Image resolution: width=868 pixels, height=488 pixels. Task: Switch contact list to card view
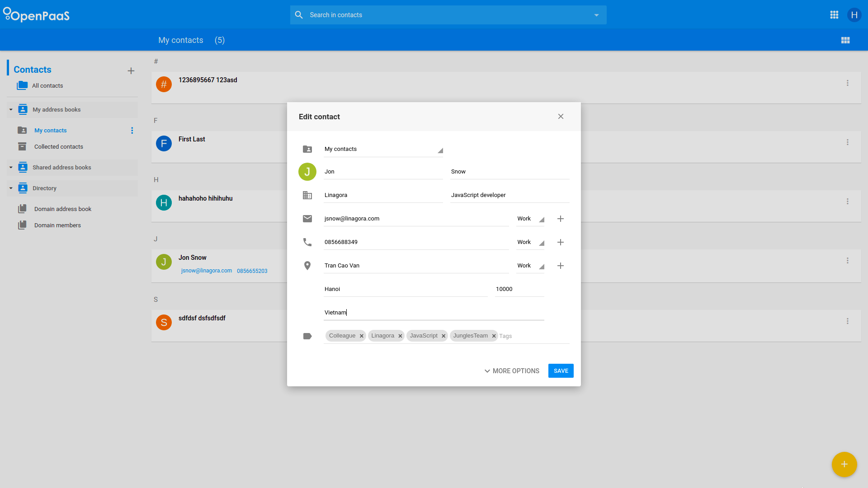pyautogui.click(x=845, y=40)
